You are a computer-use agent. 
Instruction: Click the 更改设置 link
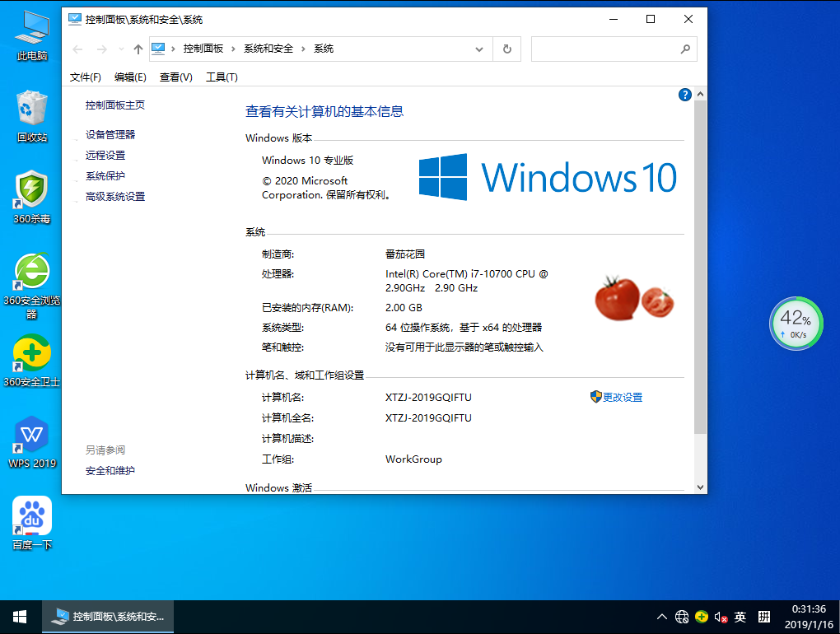(622, 397)
